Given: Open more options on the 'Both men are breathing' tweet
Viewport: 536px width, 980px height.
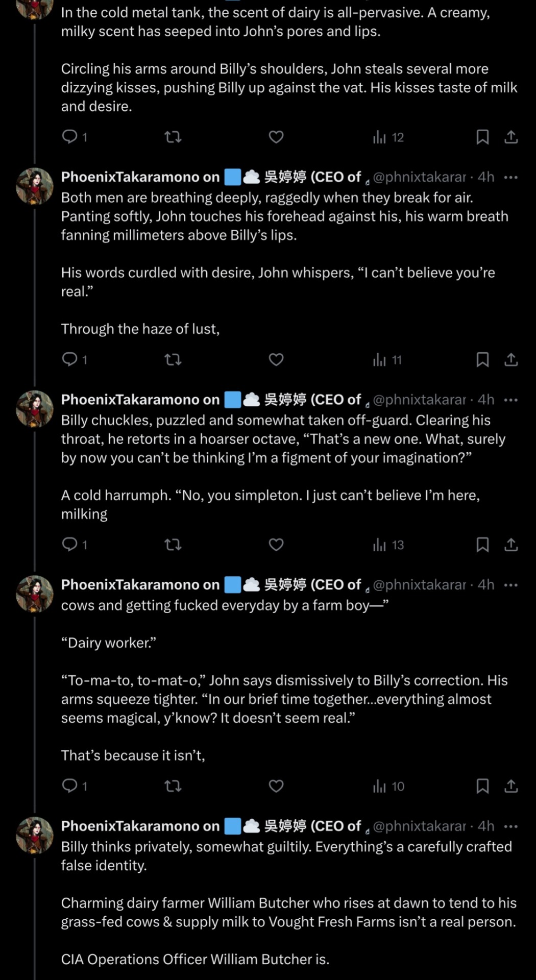Looking at the screenshot, I should (x=510, y=178).
